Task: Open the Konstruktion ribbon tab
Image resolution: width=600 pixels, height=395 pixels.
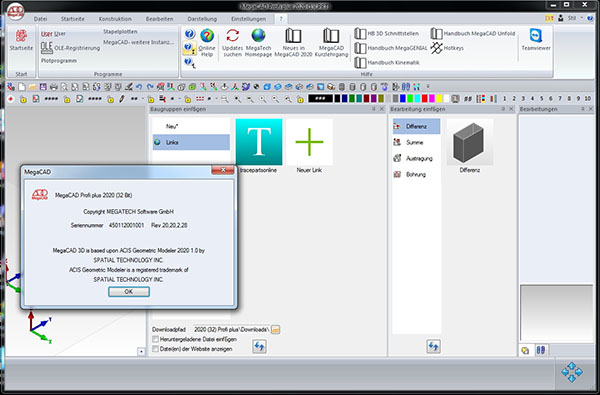Action: (x=115, y=19)
